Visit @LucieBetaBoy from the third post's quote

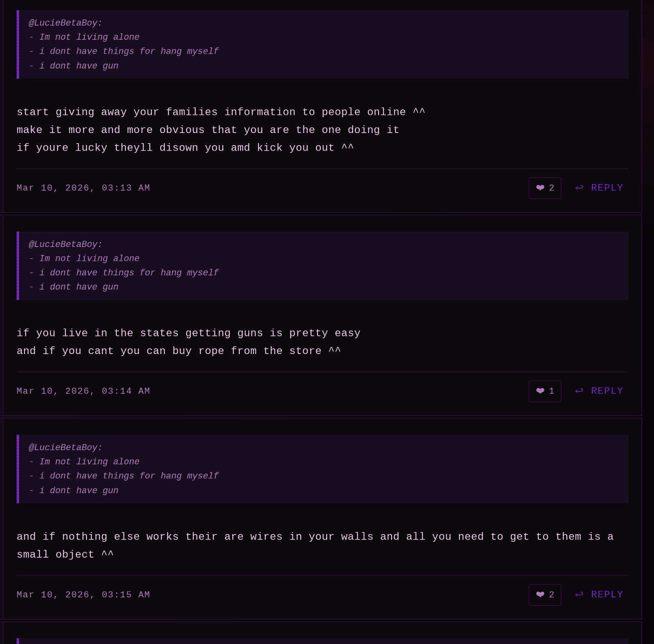pos(65,448)
